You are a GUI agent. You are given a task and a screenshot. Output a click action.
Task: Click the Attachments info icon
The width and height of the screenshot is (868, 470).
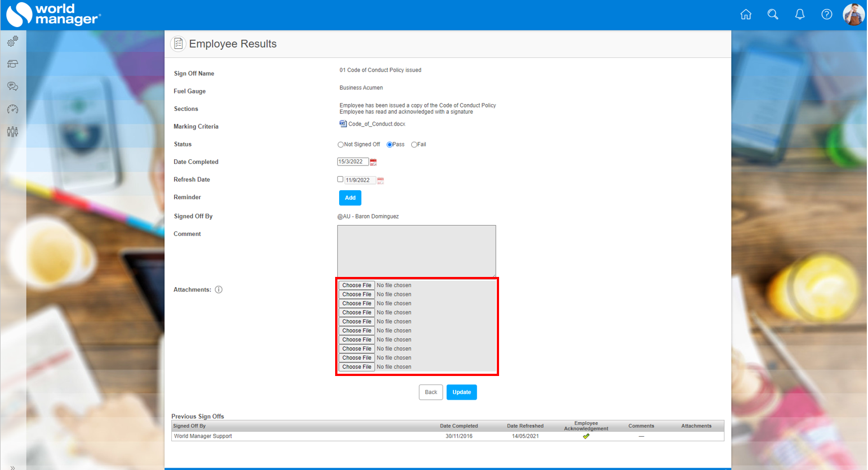point(219,290)
